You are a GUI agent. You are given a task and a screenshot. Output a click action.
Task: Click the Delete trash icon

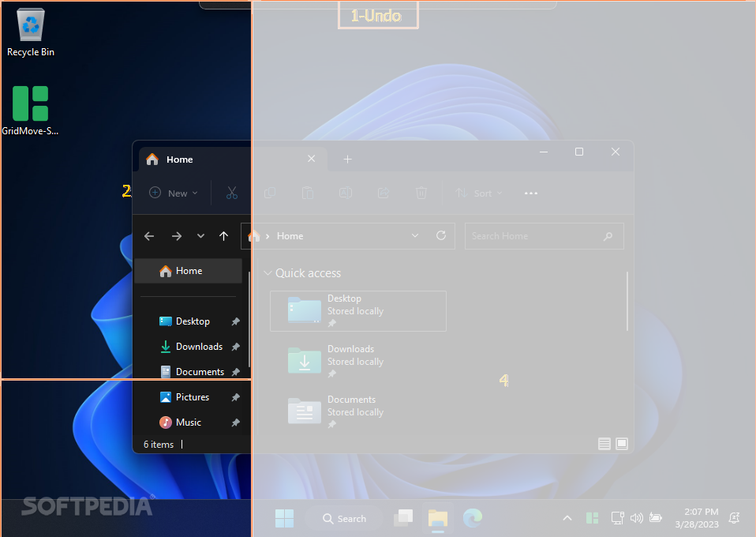click(421, 193)
